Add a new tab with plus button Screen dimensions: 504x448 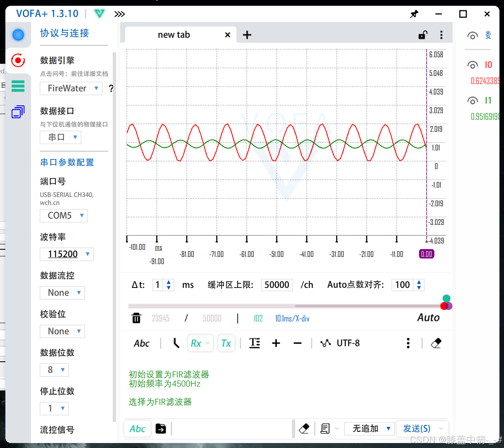click(247, 35)
